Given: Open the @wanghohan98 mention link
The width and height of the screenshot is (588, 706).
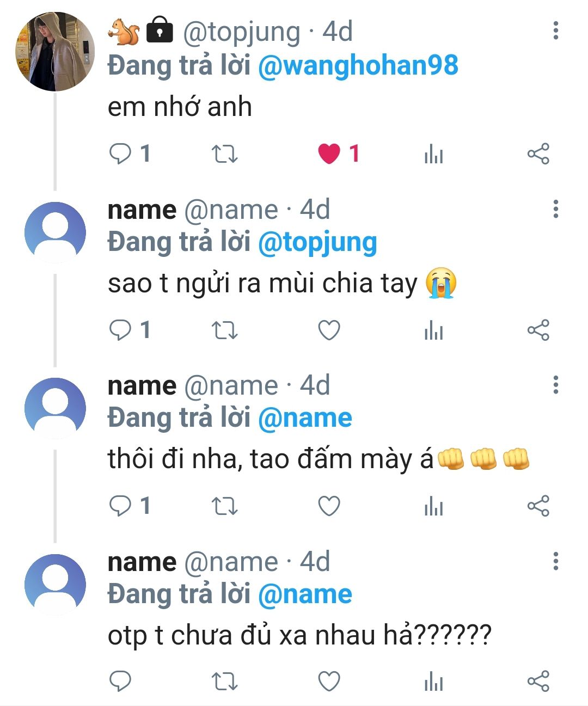Looking at the screenshot, I should click(358, 66).
